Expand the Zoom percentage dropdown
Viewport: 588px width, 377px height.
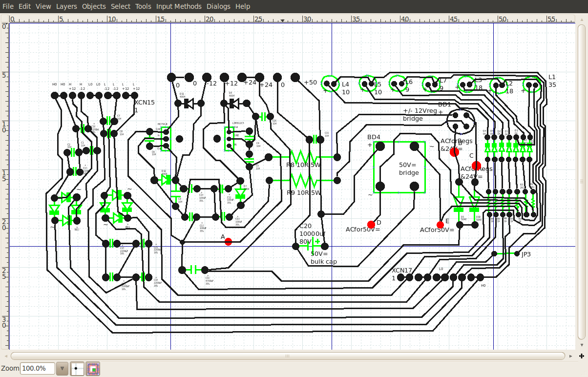pos(62,369)
